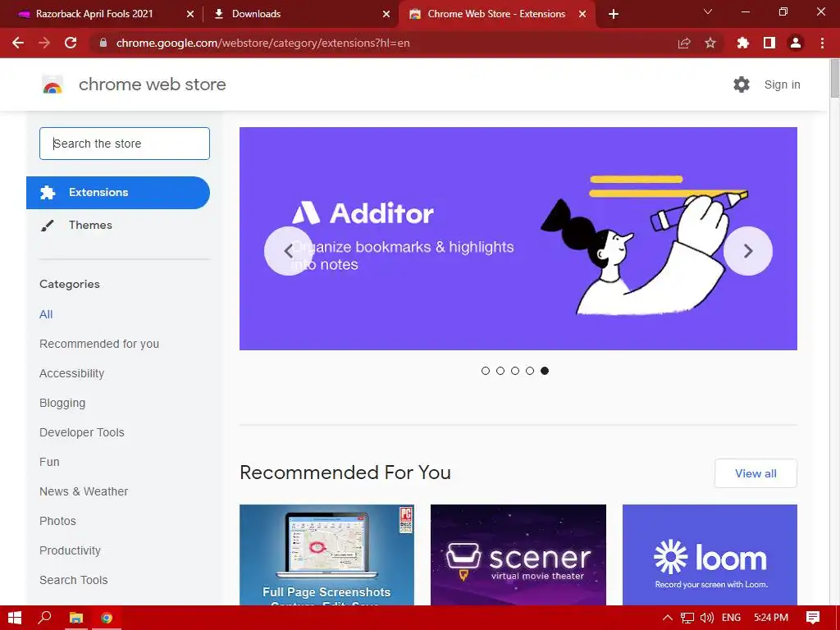The height and width of the screenshot is (630, 840).
Task: Reload the current page
Action: point(71,43)
